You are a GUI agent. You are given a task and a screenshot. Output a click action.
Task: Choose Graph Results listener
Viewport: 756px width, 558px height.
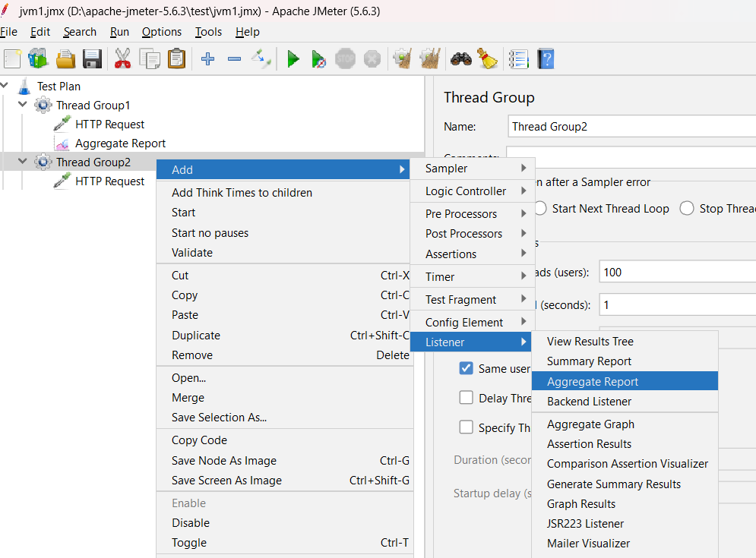(625, 503)
